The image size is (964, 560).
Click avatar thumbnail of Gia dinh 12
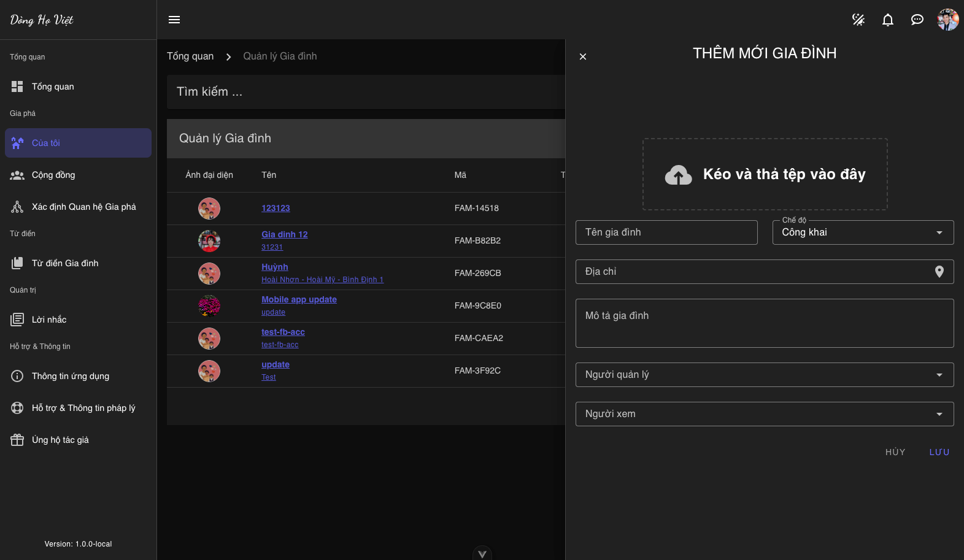click(x=209, y=241)
